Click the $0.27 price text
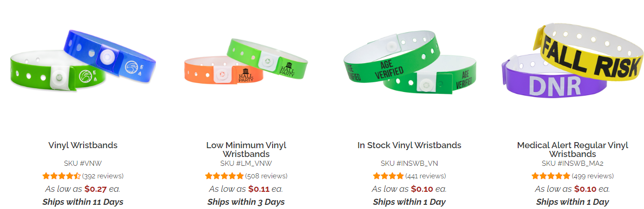Viewport: 644px width, 209px height. [x=95, y=189]
